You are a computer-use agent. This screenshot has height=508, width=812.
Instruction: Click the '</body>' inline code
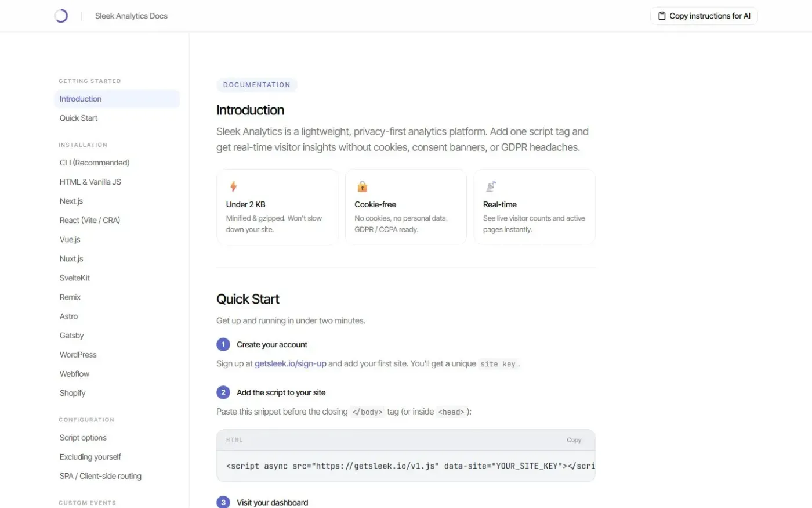pos(368,412)
